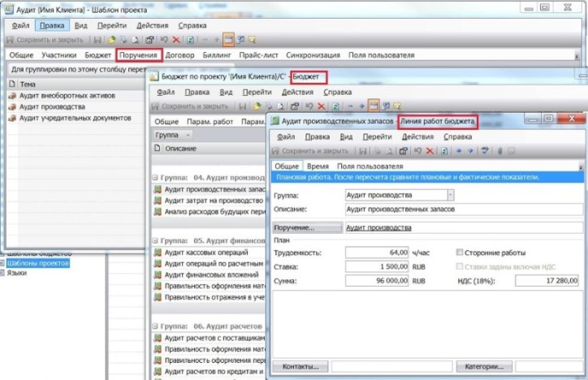Viewport: 588px width, 380px height.
Task: Click the second blue arrow in the Линия работ бюджета toolbar
Action: click(470, 151)
